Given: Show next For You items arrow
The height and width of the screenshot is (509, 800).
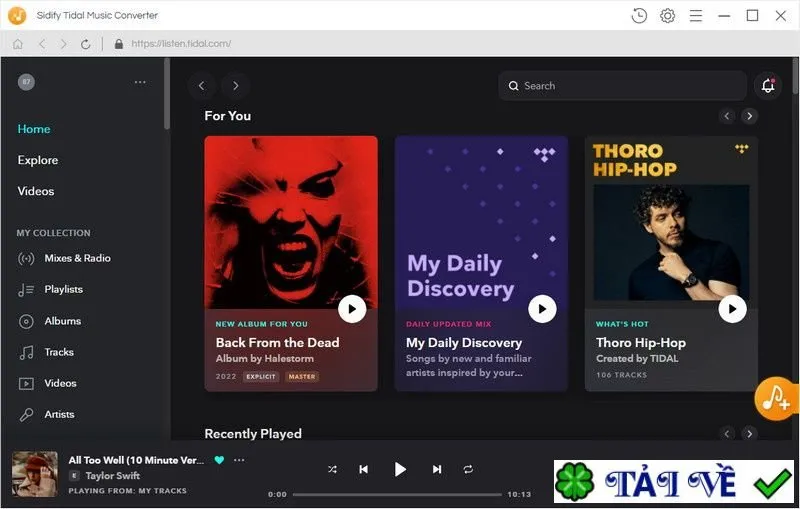Looking at the screenshot, I should [749, 116].
